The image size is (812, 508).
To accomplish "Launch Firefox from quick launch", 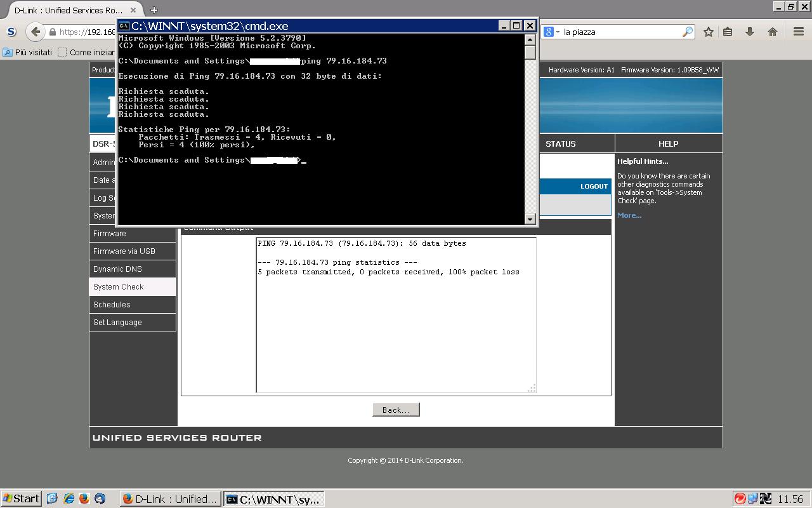I will pos(84,498).
